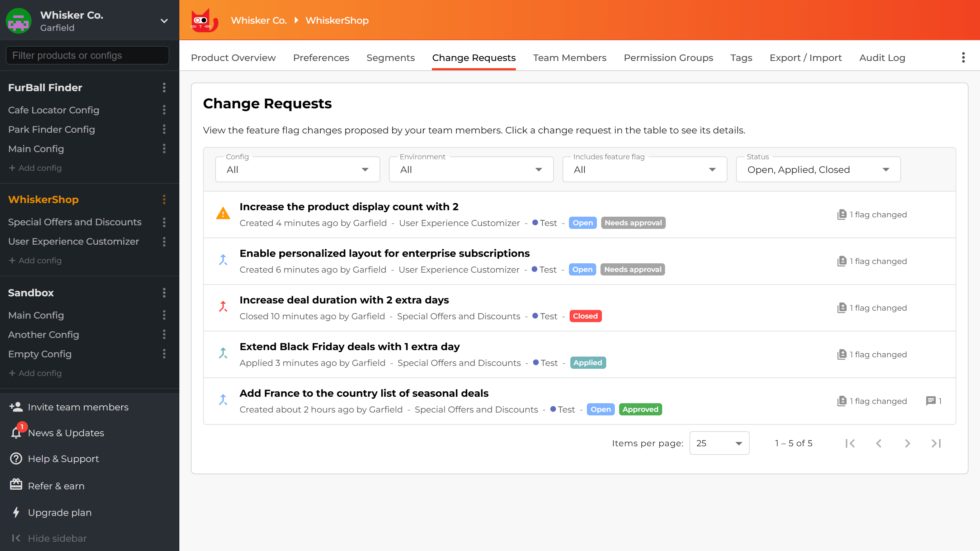This screenshot has height=551, width=980.
Task: Open 'Increase the product display count with 2'
Action: click(x=349, y=207)
